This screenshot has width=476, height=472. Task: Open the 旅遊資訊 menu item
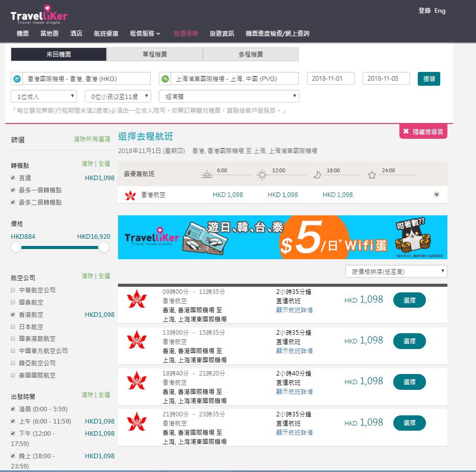click(222, 33)
